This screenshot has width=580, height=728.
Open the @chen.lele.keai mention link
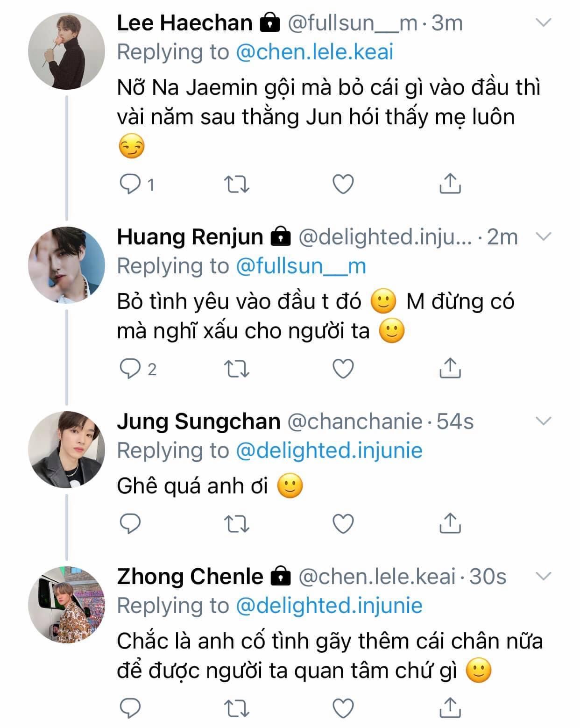[x=314, y=52]
